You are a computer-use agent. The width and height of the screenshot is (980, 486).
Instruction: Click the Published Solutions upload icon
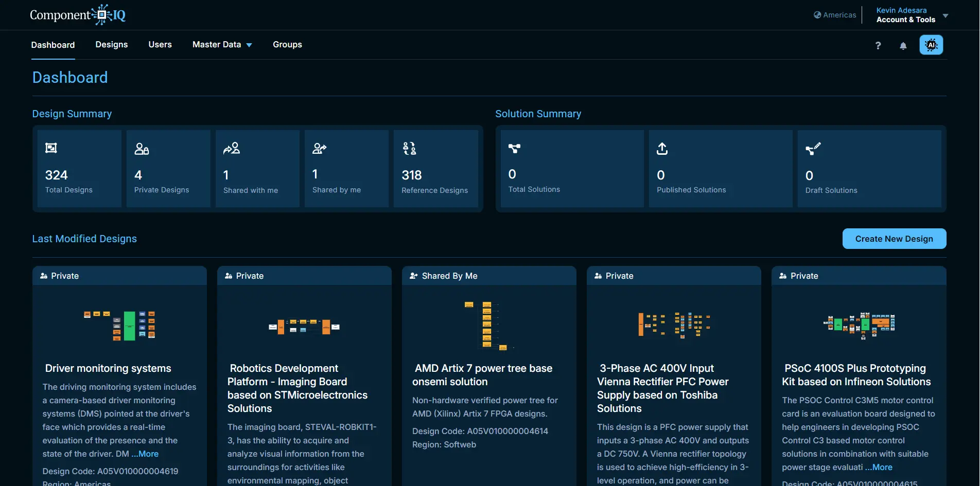point(662,149)
